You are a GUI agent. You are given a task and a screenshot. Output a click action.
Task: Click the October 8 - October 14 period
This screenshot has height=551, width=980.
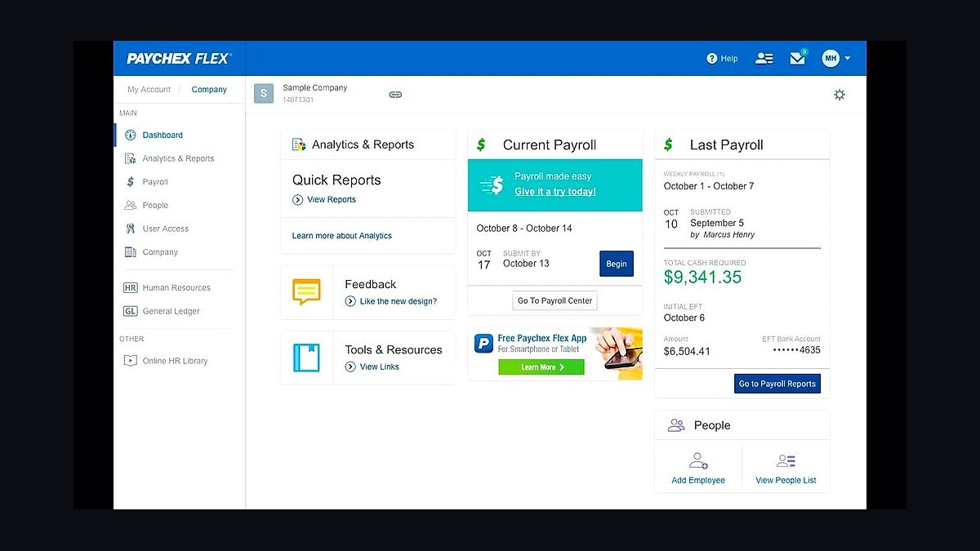click(x=524, y=229)
